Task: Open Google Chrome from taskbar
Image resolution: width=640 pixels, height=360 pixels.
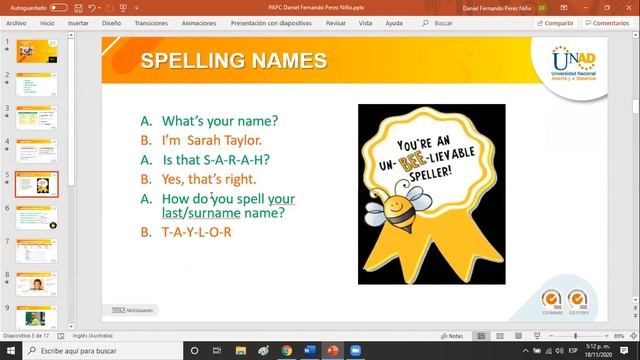Action: click(x=287, y=351)
